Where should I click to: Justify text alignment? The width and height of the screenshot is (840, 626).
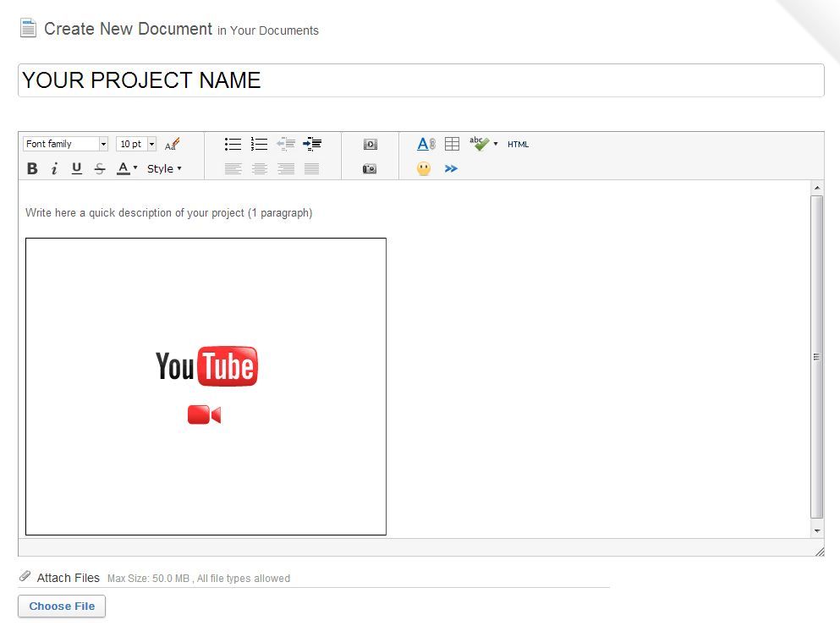click(x=312, y=169)
